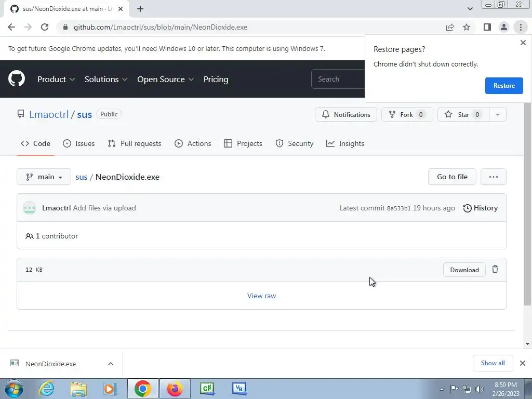This screenshot has width=532, height=399.
Task: Open Lmaoctrl owner link
Action: 49,114
